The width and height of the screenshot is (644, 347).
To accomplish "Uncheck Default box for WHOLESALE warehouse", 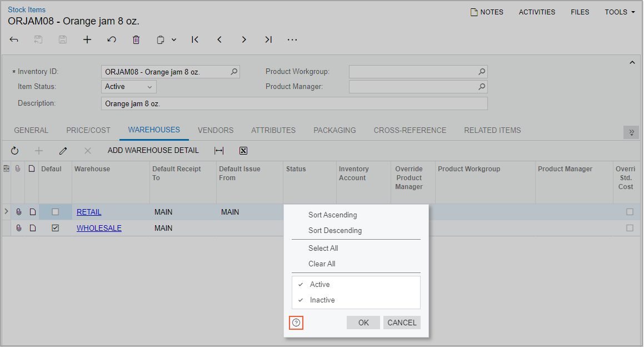I will pyautogui.click(x=55, y=228).
